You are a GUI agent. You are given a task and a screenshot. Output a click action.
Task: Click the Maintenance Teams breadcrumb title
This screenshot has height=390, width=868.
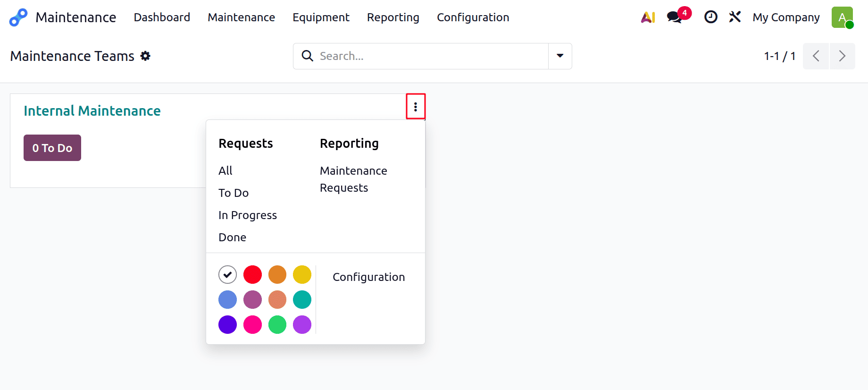pos(72,56)
